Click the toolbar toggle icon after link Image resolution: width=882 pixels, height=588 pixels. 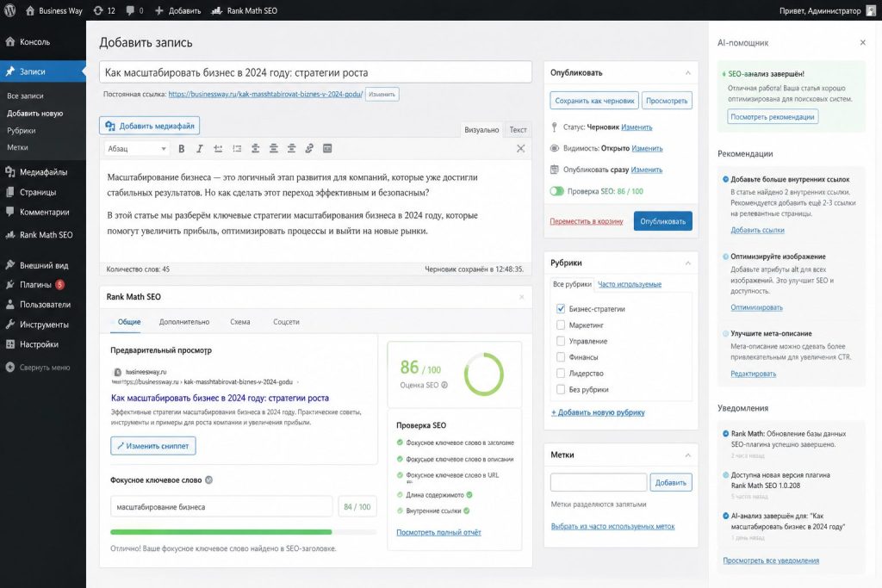click(327, 148)
